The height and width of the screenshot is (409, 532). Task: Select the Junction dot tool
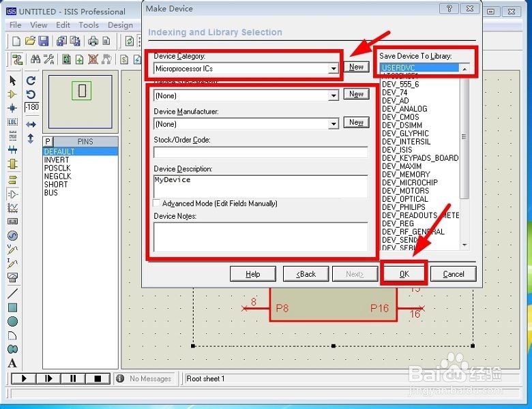click(x=12, y=108)
